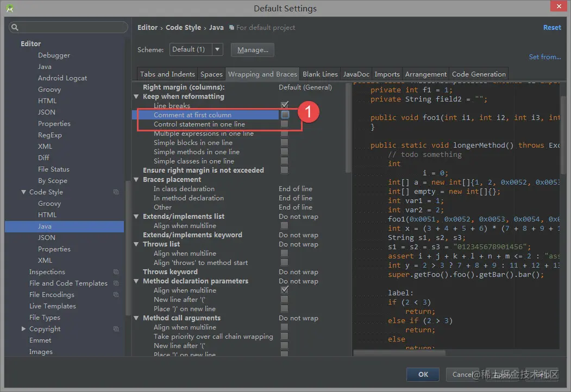Screen dimensions: 571x392
Task: Check Simple blocks in one line
Action: (285, 143)
